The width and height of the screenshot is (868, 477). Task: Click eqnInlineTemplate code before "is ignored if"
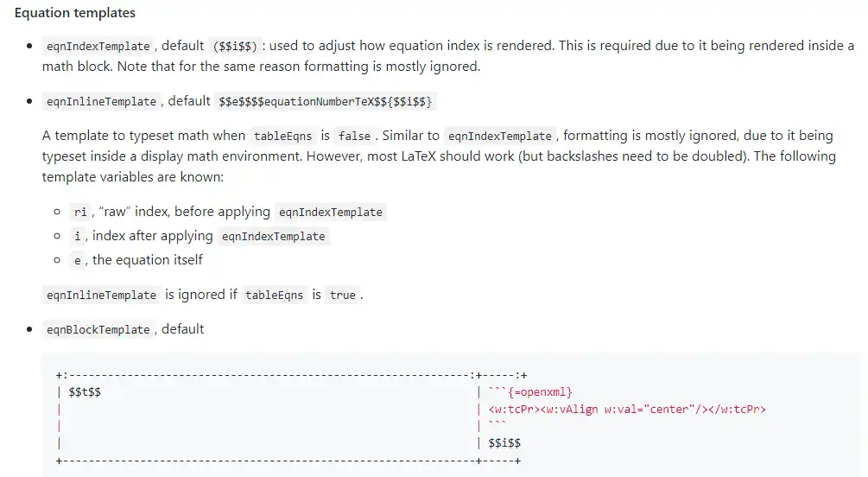coord(101,295)
